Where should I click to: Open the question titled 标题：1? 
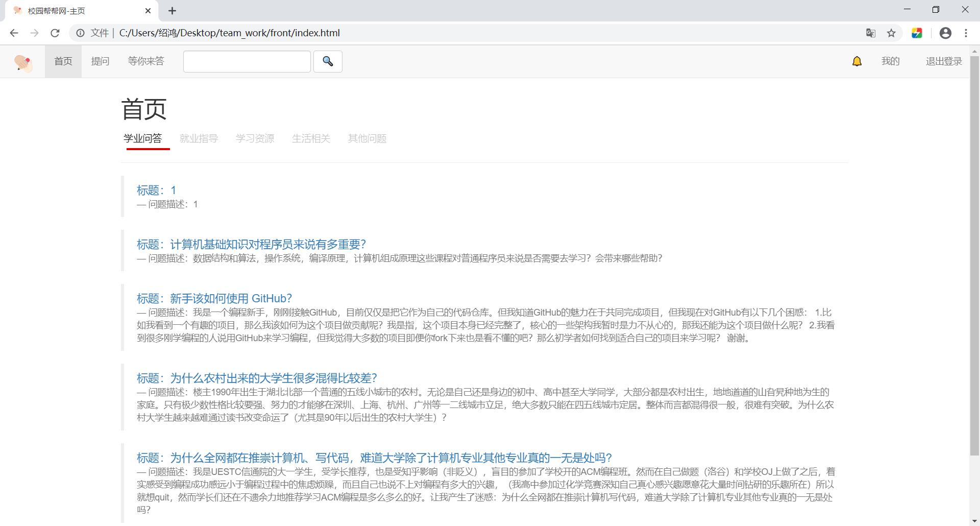(x=156, y=190)
